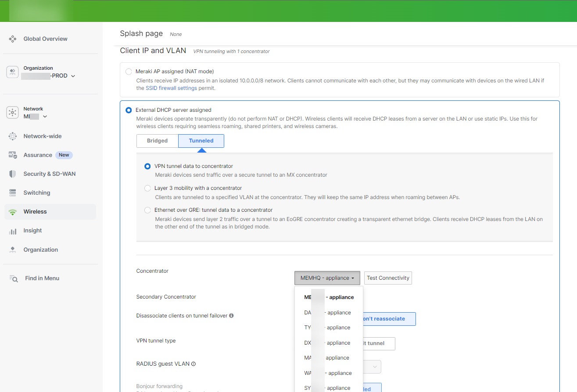Click the Global Overview icon in sidebar
Image resolution: width=577 pixels, height=392 pixels.
(13, 39)
